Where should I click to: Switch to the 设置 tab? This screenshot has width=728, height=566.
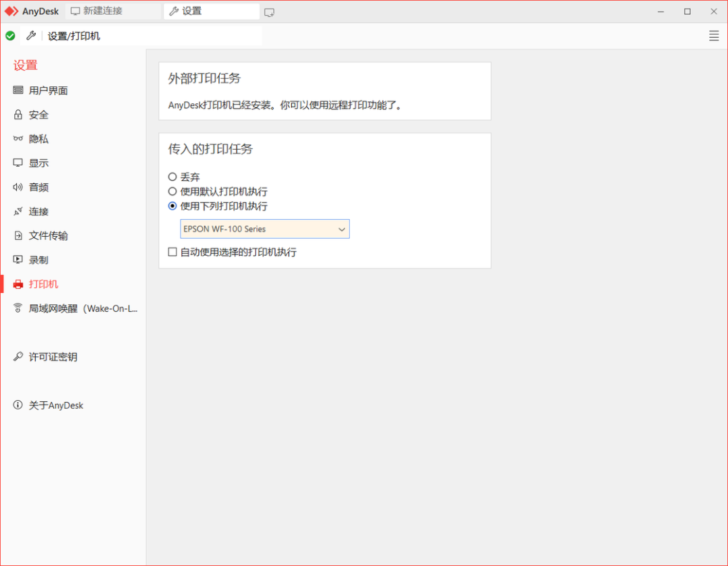click(211, 11)
